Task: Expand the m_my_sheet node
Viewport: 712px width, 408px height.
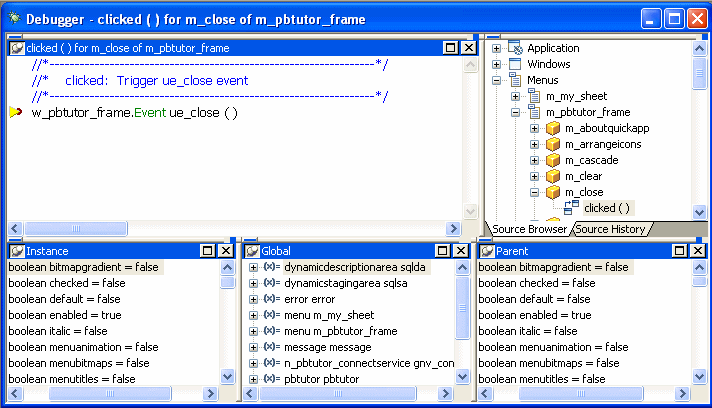Action: (x=515, y=96)
